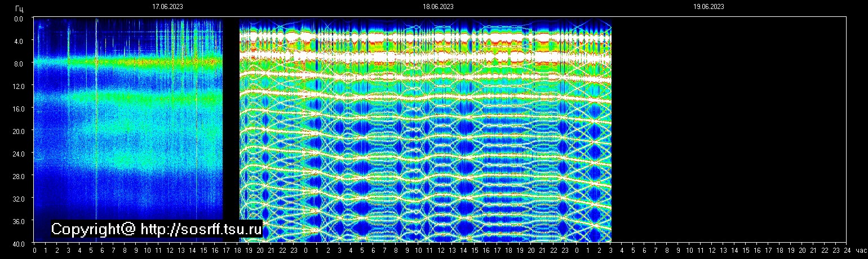
Task: Click the 17.06.2023 date label
Action: (167, 7)
